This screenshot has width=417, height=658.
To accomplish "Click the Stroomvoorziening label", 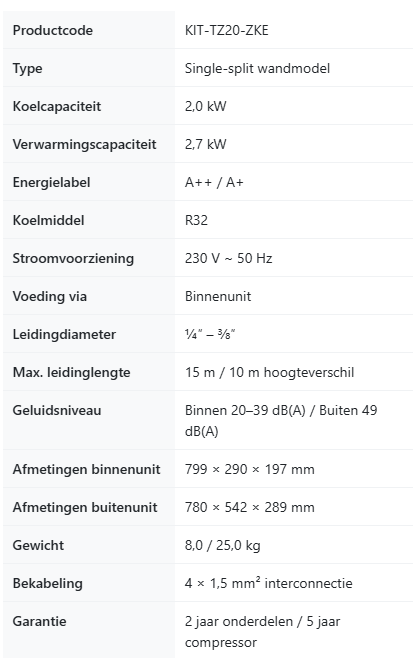I will point(73,258).
